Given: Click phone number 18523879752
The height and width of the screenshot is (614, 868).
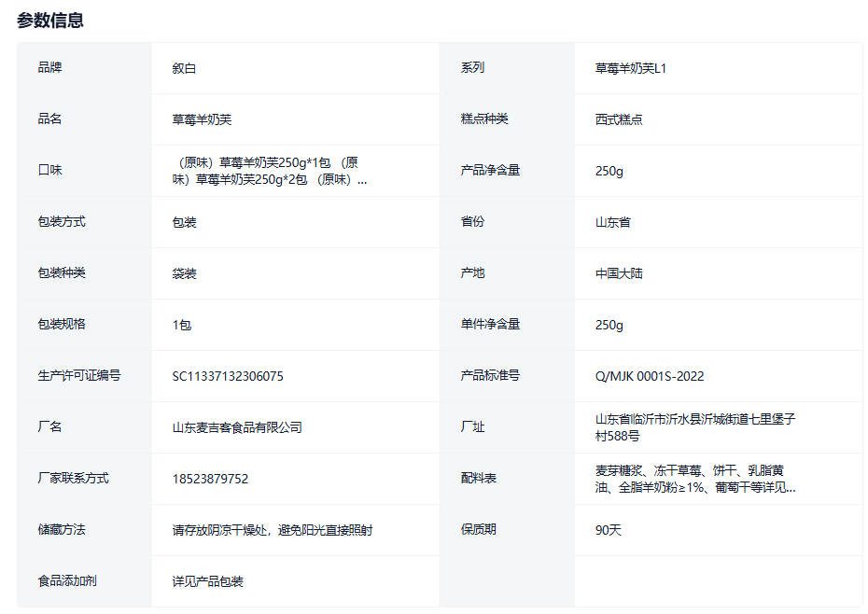Looking at the screenshot, I should (x=210, y=479).
